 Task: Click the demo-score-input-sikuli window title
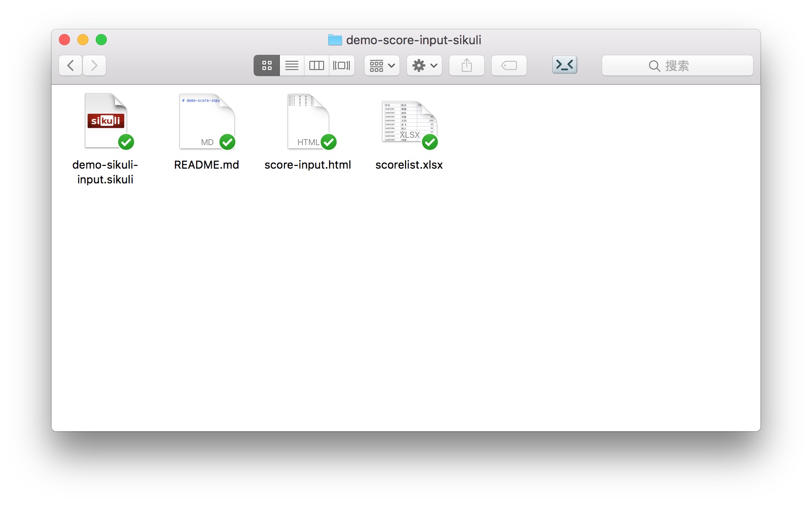point(414,40)
